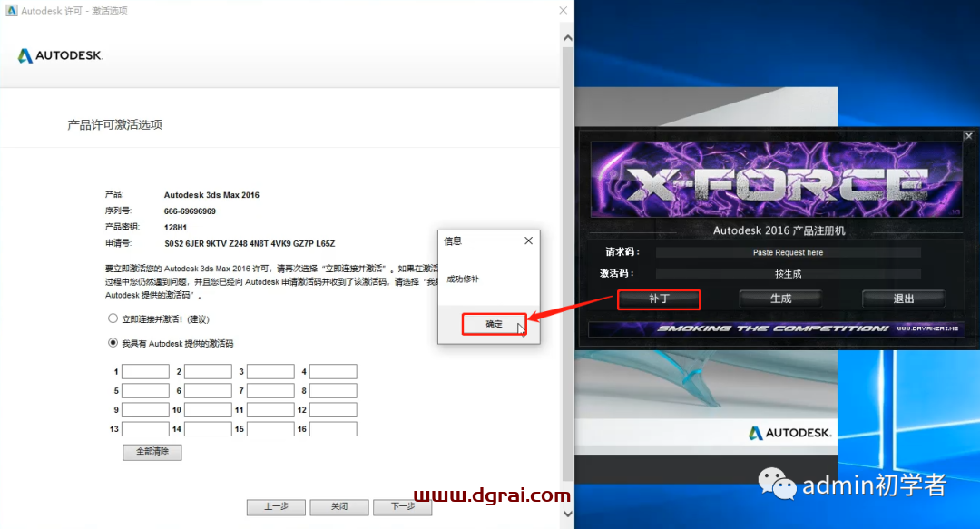Click the 确定 button in the 信息 dialog

pyautogui.click(x=494, y=324)
